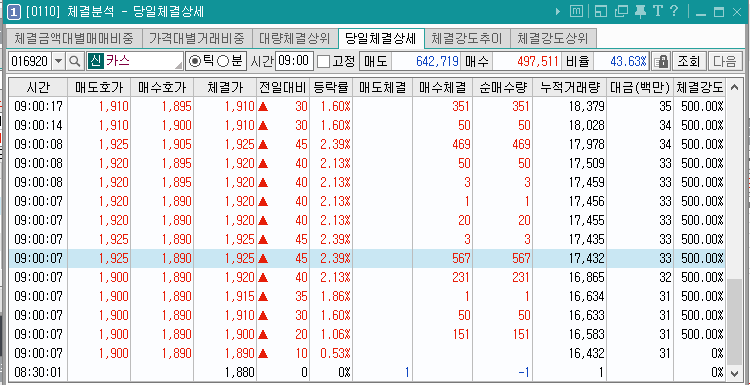Click the 시간 input showing 09:00
Image resolution: width=750 pixels, height=385 pixels.
pos(294,61)
